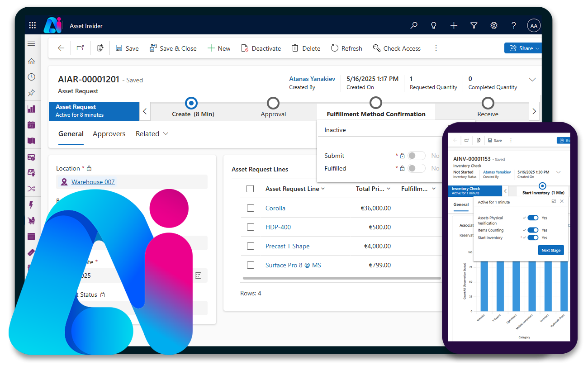
Task: Close the stage flyout on phone with X
Action: (562, 201)
